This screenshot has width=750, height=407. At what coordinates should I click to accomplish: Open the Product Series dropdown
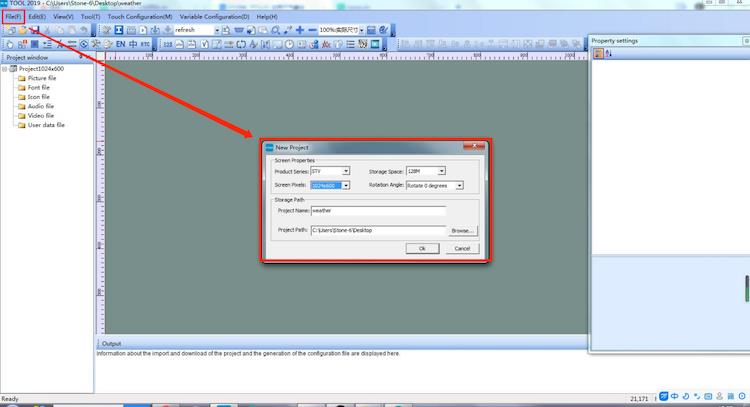click(346, 171)
